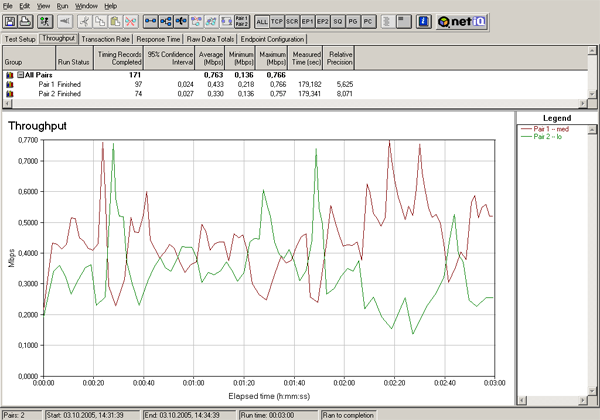Click the Save icon in toolbar
Screen dimensions: 600x420
pos(11,21)
